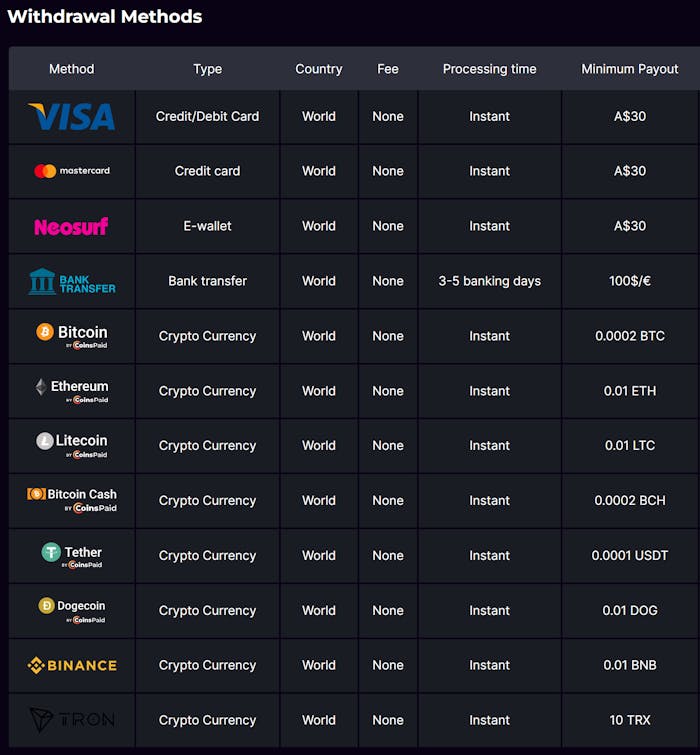Click the 3-5 banking days cell
Image resolution: width=700 pixels, height=755 pixels.
[x=490, y=281]
